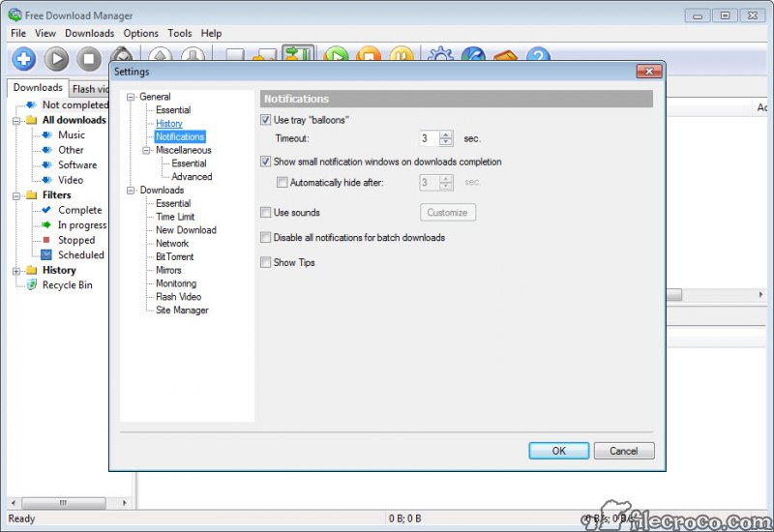774x532 pixels.
Task: Open the Help menu
Action: coord(211,33)
